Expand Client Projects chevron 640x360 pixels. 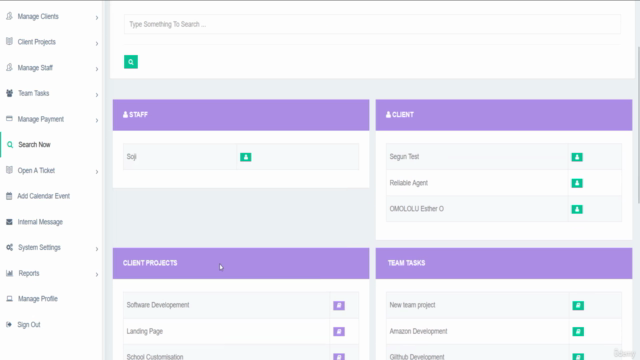(97, 43)
